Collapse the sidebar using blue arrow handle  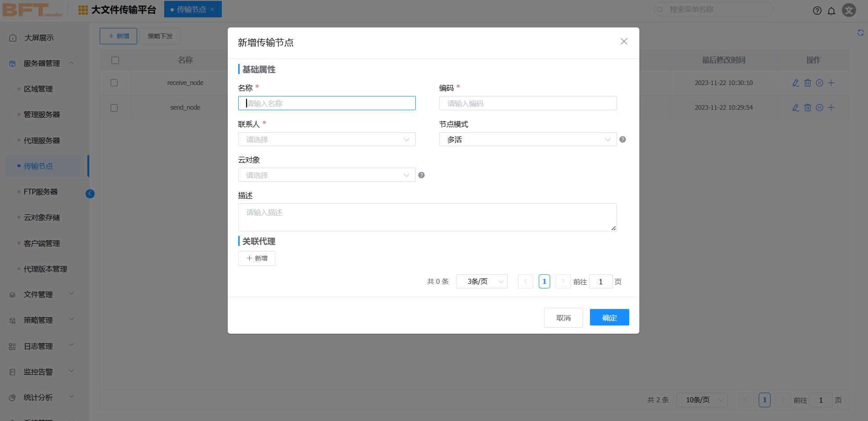(90, 194)
